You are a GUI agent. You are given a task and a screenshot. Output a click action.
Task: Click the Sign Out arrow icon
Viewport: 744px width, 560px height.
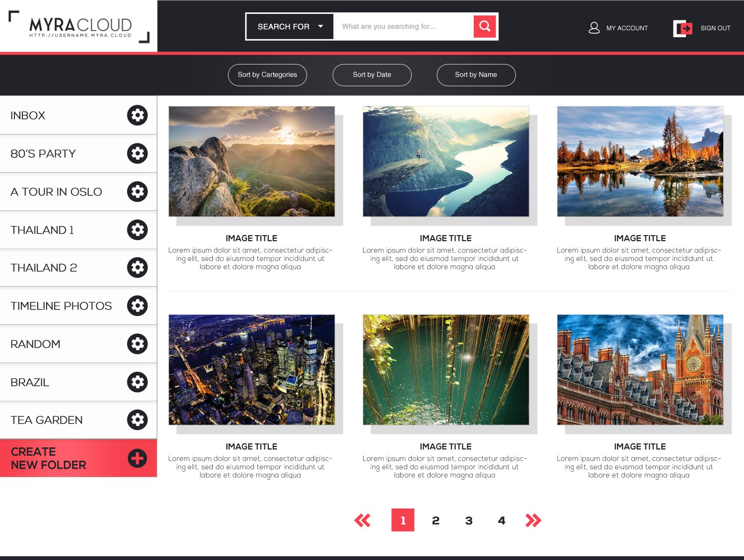pyautogui.click(x=682, y=28)
